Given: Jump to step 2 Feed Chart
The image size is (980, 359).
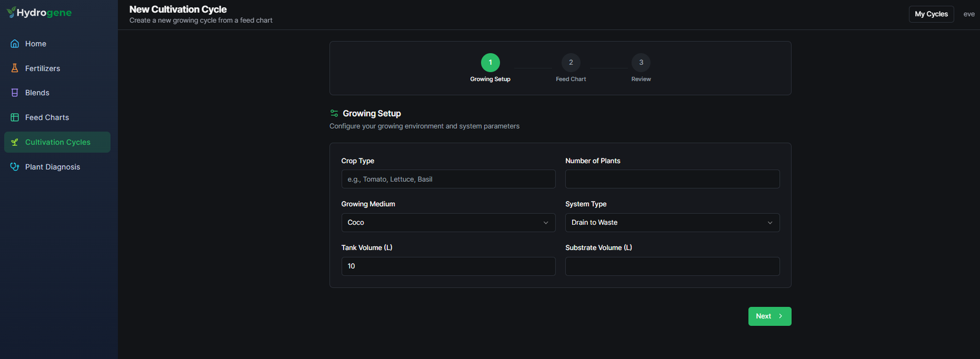Looking at the screenshot, I should pyautogui.click(x=571, y=62).
